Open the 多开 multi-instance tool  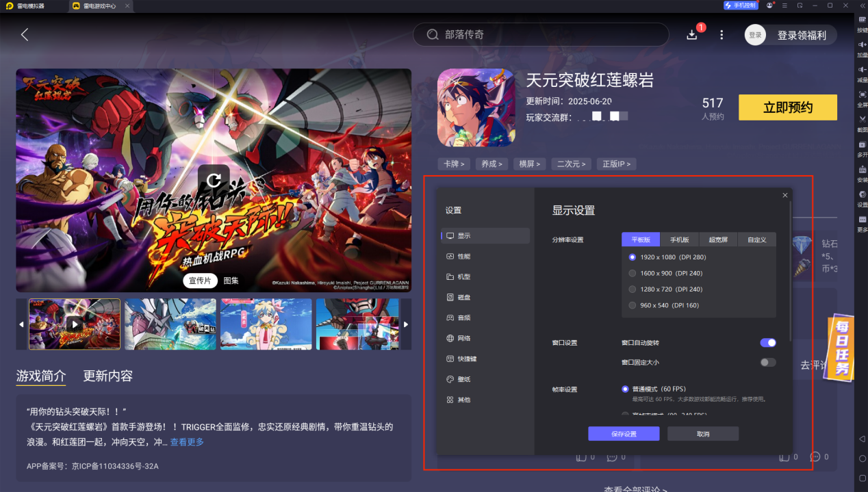tap(862, 144)
